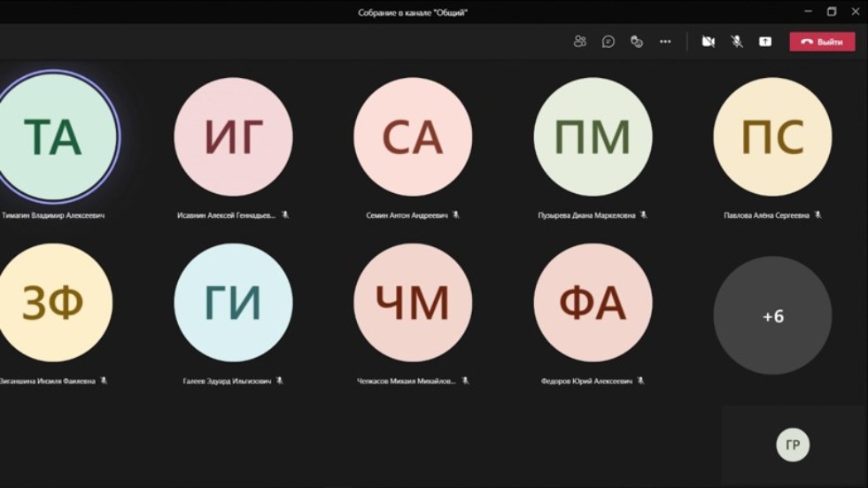
Task: Select the ФА participant avatar
Action: point(593,303)
